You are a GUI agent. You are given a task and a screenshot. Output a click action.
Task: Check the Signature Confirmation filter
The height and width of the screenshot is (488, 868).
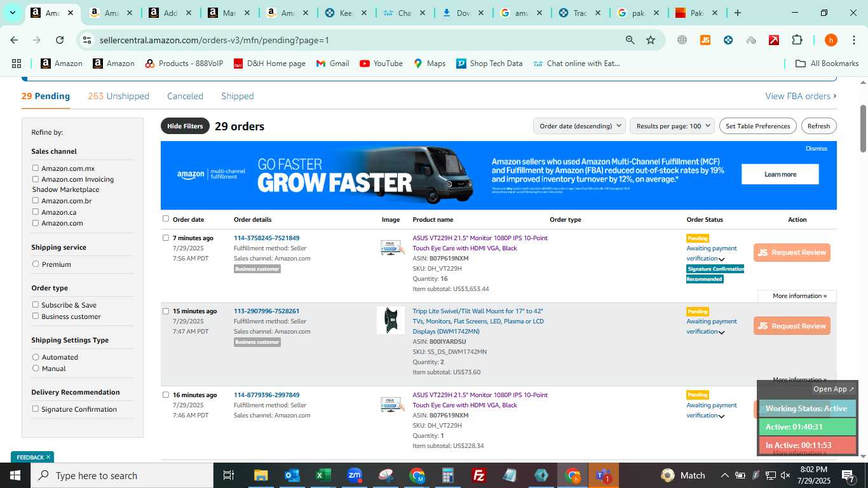point(36,409)
